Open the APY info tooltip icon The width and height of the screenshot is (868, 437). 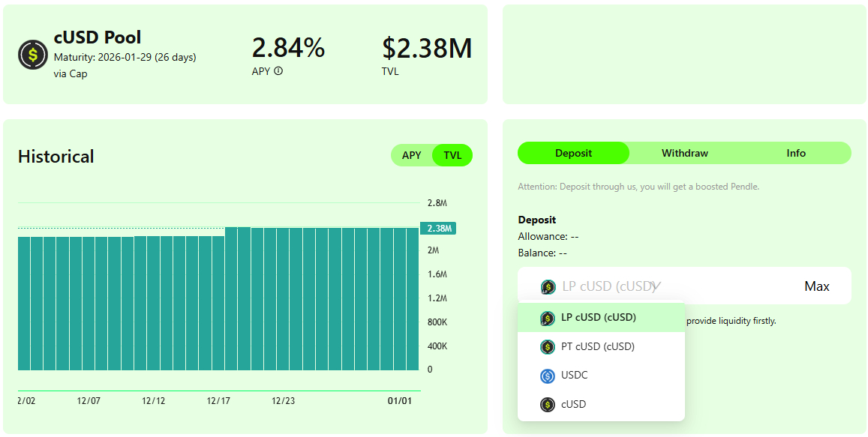tap(278, 70)
